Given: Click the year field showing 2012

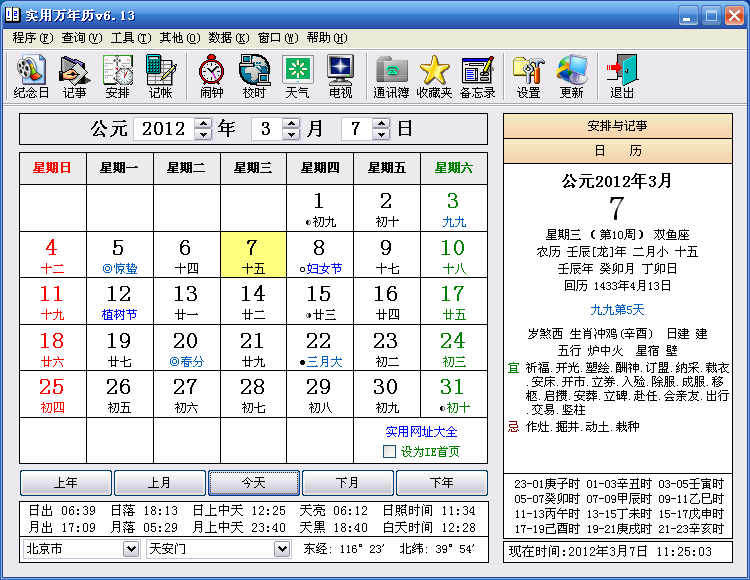Looking at the screenshot, I should tap(164, 129).
